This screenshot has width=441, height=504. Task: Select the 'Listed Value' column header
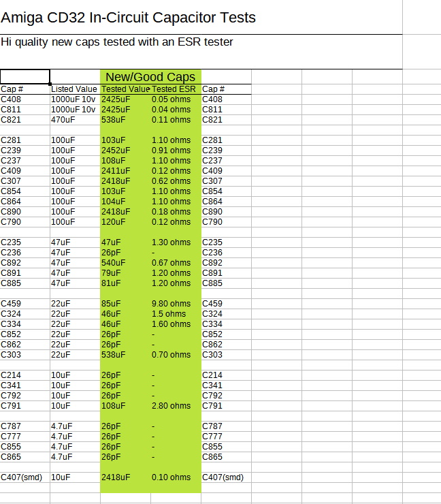click(74, 89)
